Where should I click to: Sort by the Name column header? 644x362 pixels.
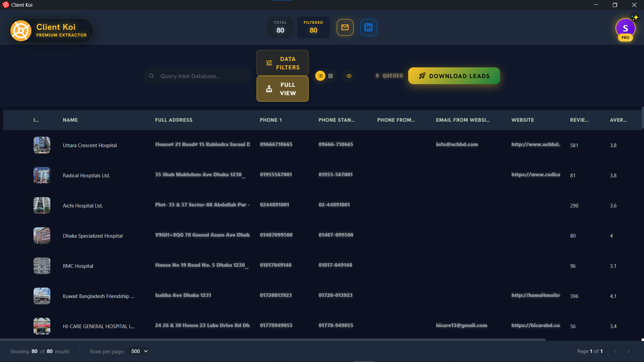pos(70,120)
